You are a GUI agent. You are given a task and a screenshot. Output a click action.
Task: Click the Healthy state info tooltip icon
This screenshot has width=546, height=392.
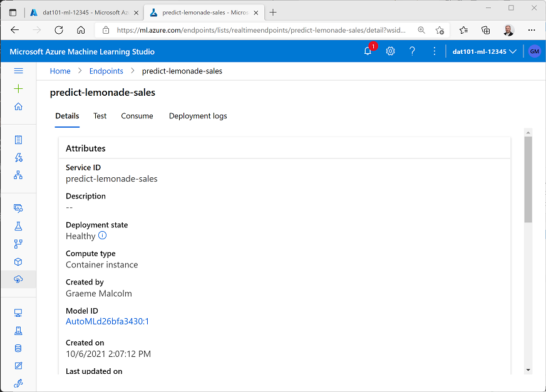click(101, 236)
